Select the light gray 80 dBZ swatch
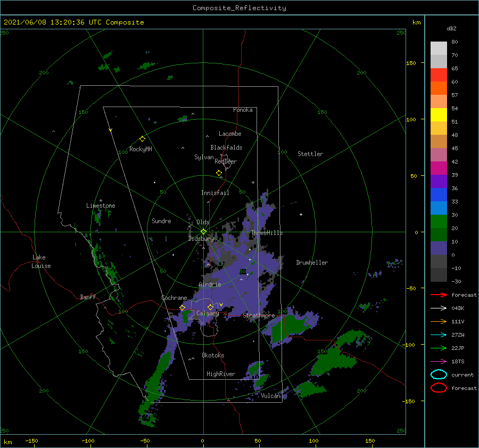This screenshot has width=479, height=448. click(439, 48)
